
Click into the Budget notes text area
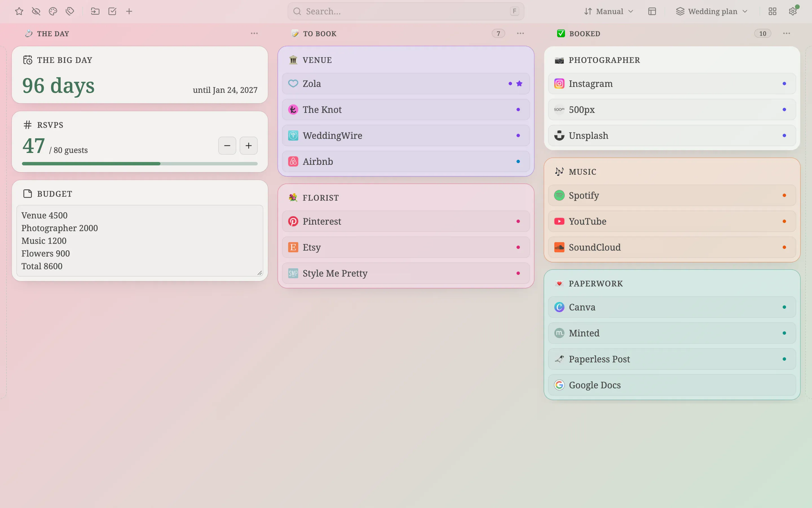tap(140, 240)
